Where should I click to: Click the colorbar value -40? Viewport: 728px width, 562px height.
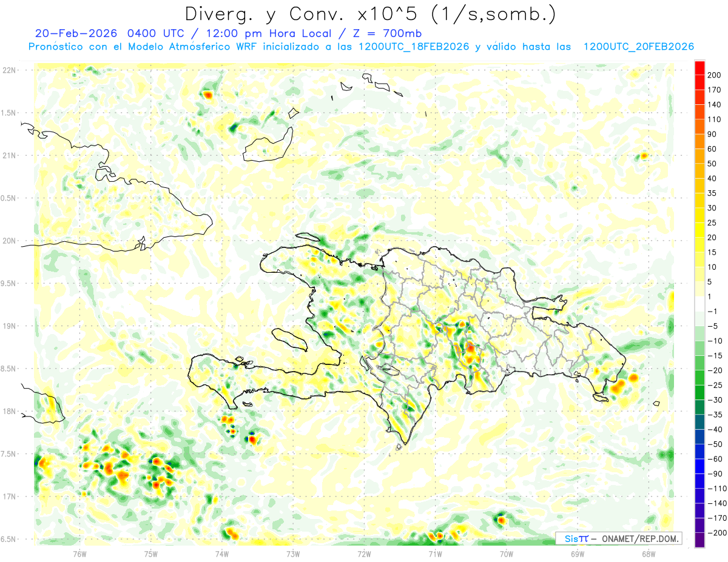[x=715, y=429]
